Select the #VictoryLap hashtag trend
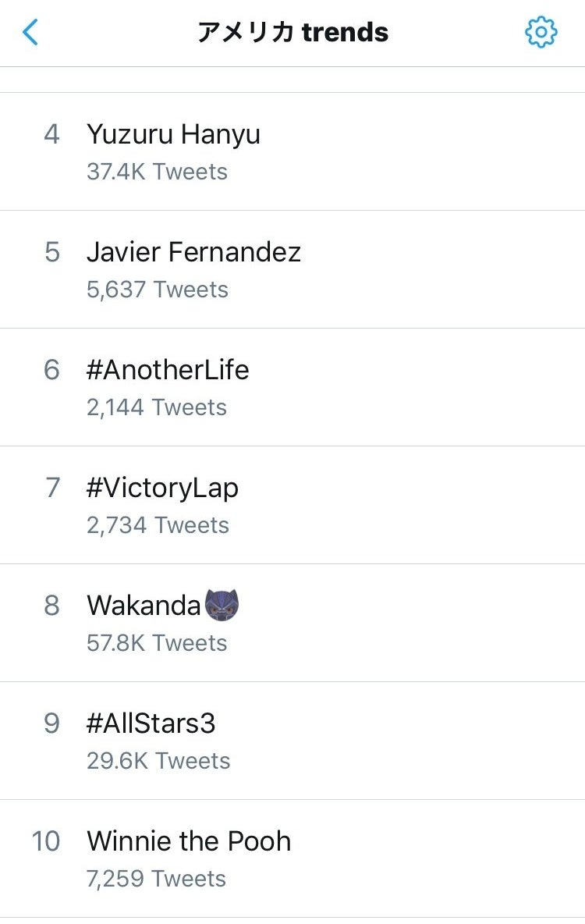The height and width of the screenshot is (924, 585). [292, 505]
